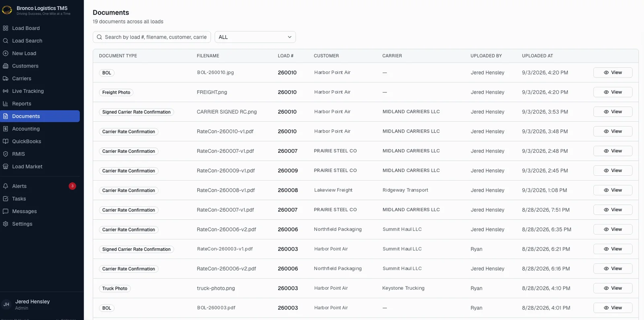644x320 pixels.
Task: Click the filename FREIGHT.png
Action: pos(212,92)
